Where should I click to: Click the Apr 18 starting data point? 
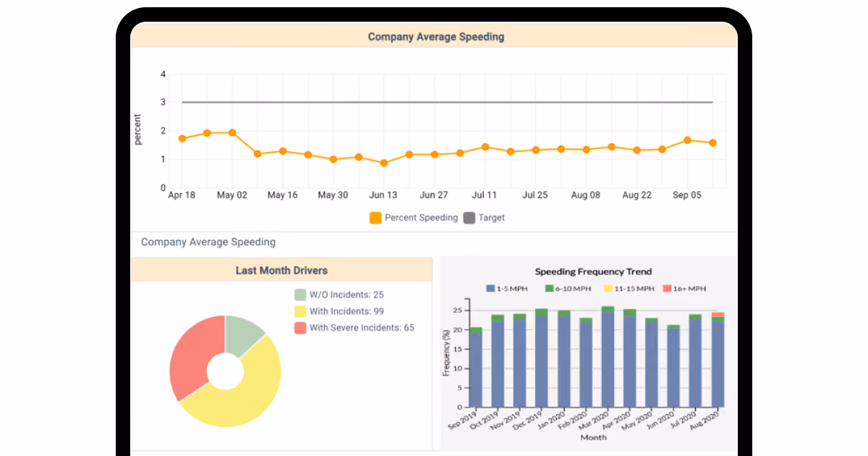coord(182,138)
